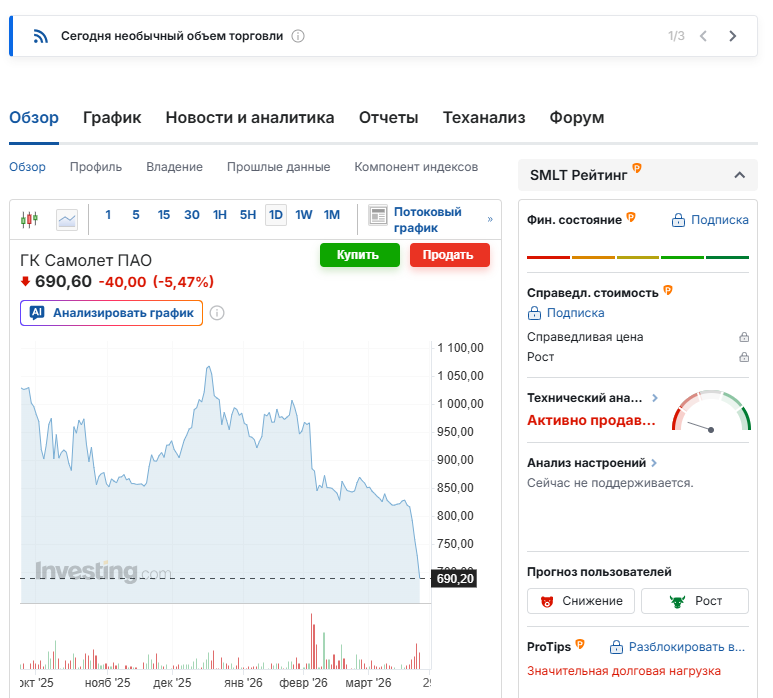Open the Отчеты tab
The width and height of the screenshot is (773, 698).
point(388,117)
